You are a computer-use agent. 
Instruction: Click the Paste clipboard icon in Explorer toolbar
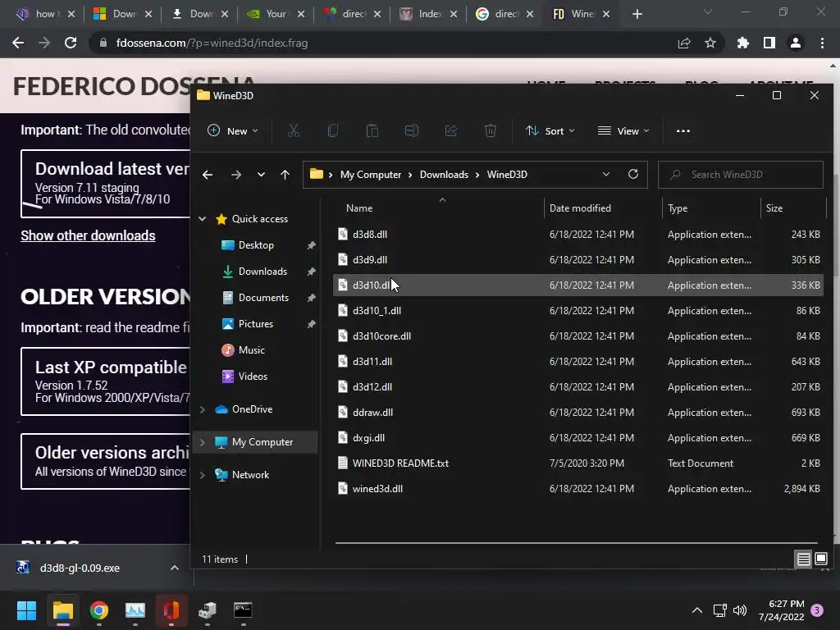(372, 130)
